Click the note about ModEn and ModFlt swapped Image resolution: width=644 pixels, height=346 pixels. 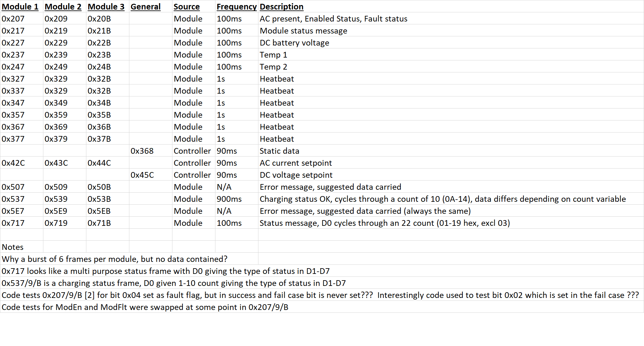[145, 307]
